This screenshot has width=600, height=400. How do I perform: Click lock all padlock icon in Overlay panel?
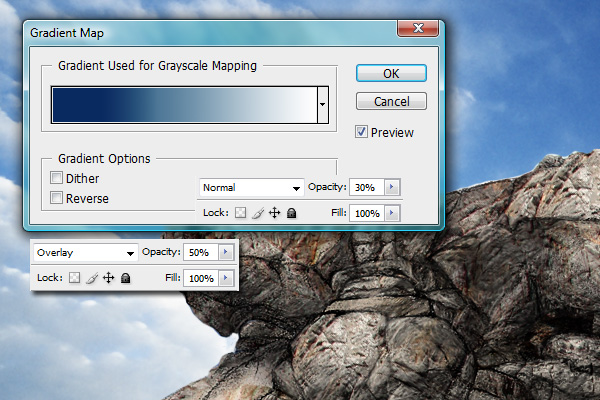[x=126, y=278]
